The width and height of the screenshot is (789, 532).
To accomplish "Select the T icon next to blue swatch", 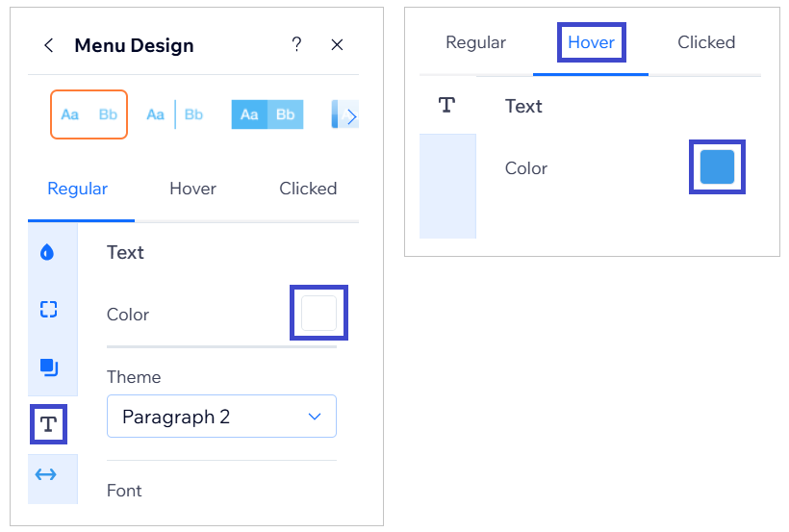I will pos(446,106).
